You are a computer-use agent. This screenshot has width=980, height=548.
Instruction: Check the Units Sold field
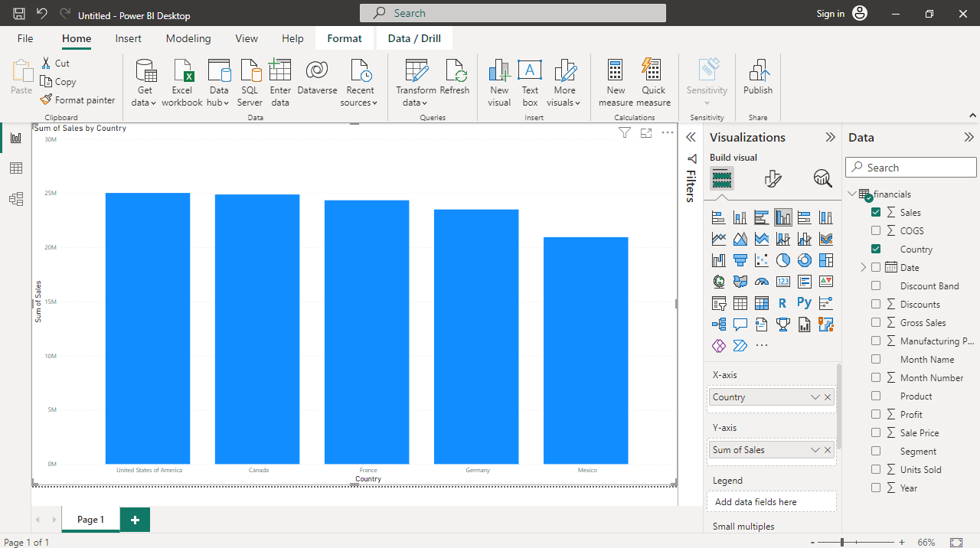tap(876, 469)
